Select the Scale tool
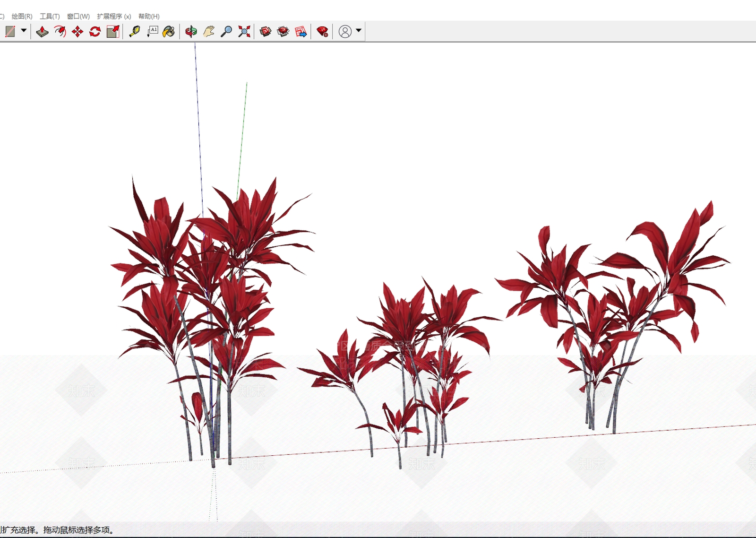The image size is (756, 538). click(x=113, y=32)
